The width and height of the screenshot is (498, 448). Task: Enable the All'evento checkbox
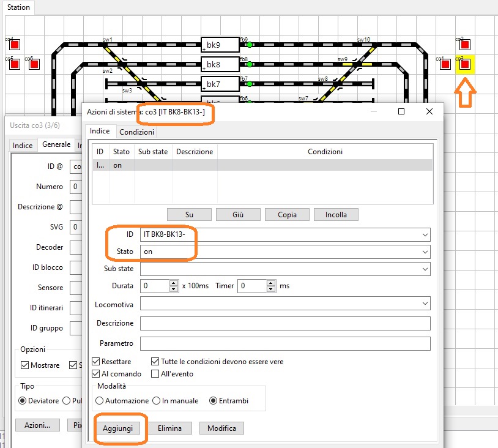click(x=155, y=373)
